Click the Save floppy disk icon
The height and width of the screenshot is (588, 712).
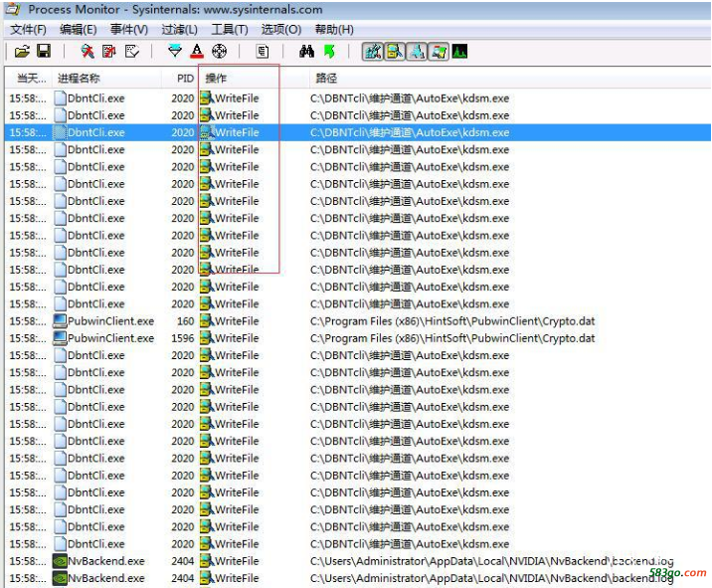tap(44, 51)
